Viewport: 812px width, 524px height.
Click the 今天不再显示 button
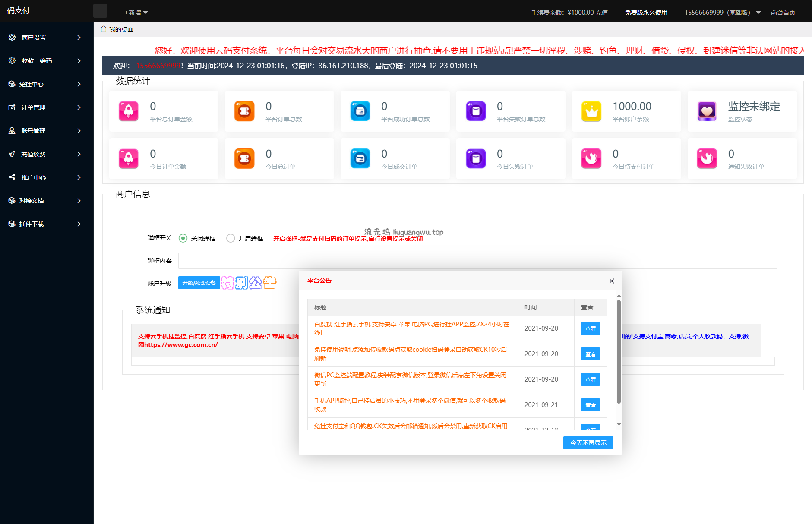click(x=588, y=443)
